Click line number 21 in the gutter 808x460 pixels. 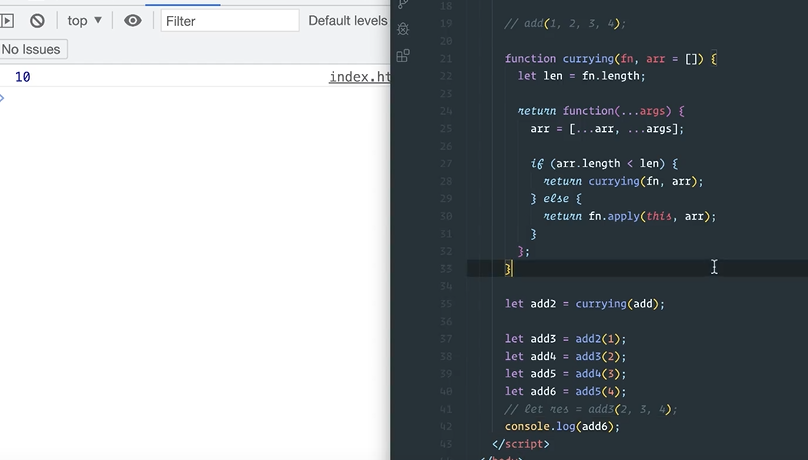[446, 59]
